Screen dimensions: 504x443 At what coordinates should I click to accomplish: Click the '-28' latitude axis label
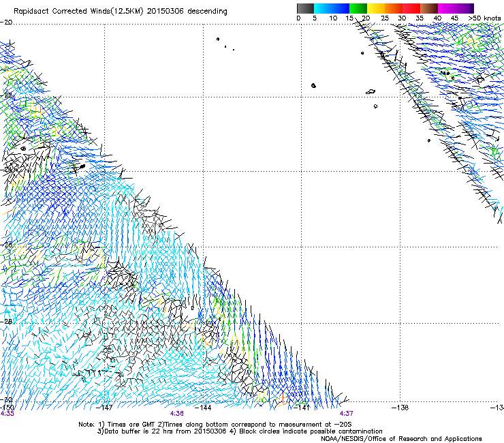pyautogui.click(x=6, y=321)
